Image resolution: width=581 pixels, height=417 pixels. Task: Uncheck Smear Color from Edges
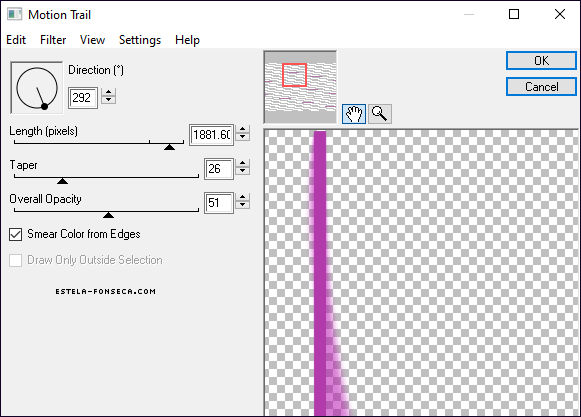(16, 234)
